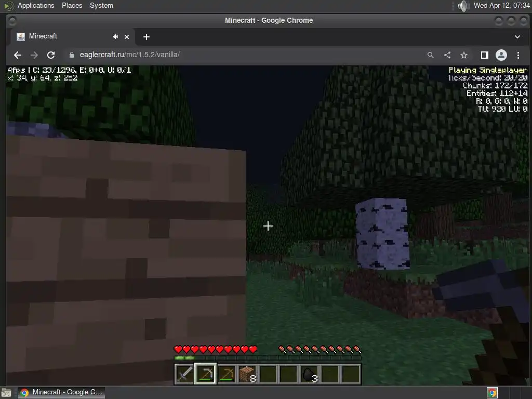Open Chrome profile avatar
This screenshot has height=399, width=532.
coord(501,55)
